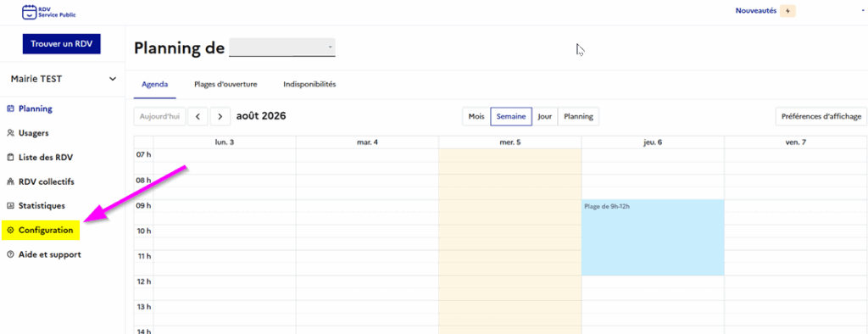The height and width of the screenshot is (334, 868).
Task: Open Statistiques chart icon
Action: pos(10,206)
